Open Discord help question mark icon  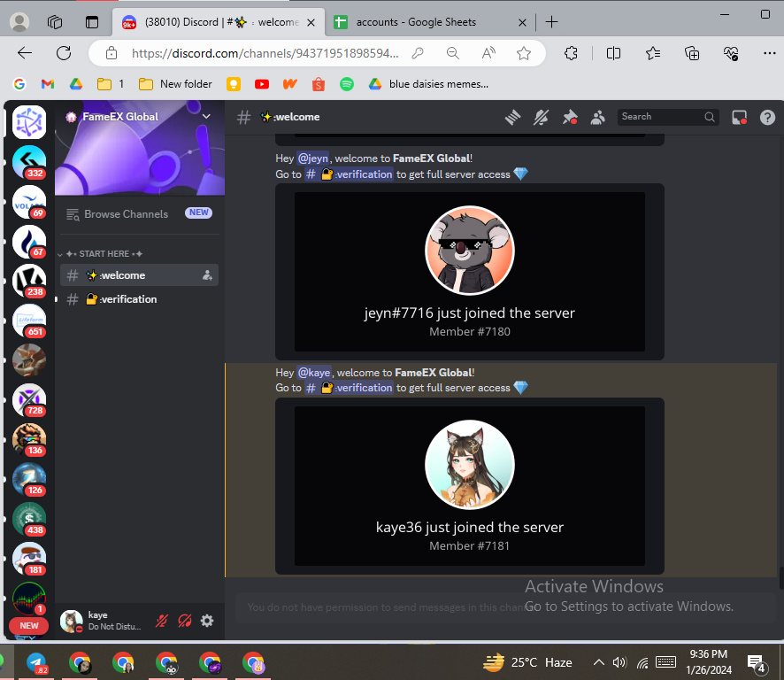(x=767, y=118)
